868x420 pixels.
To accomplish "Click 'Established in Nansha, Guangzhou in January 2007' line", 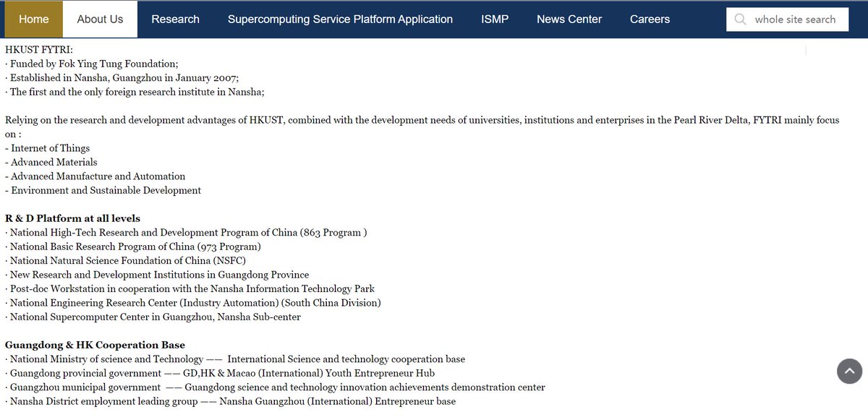I will click(x=122, y=78).
